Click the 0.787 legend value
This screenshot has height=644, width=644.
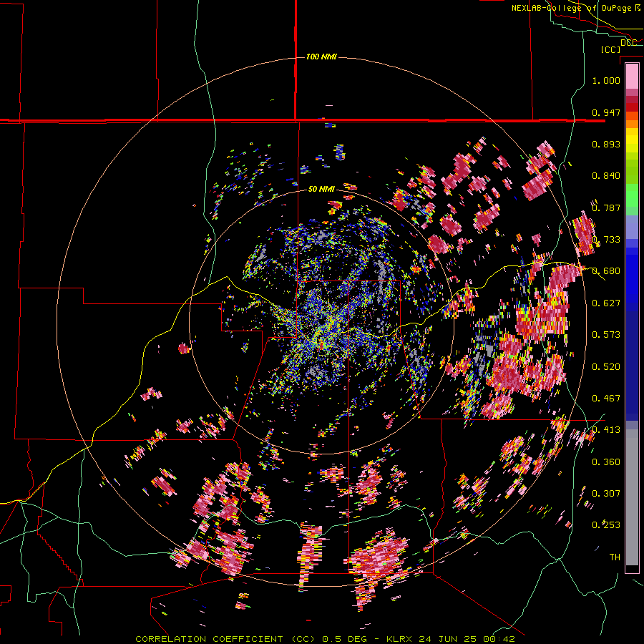tap(606, 208)
